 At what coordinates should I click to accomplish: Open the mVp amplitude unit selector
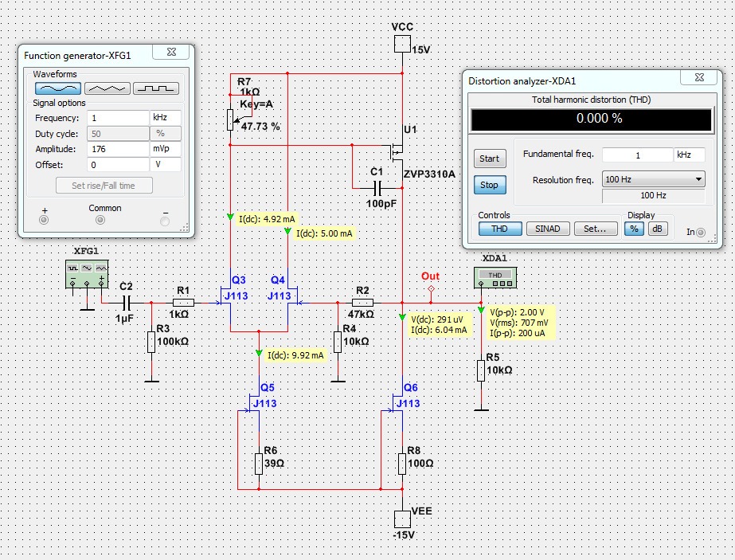[x=166, y=149]
